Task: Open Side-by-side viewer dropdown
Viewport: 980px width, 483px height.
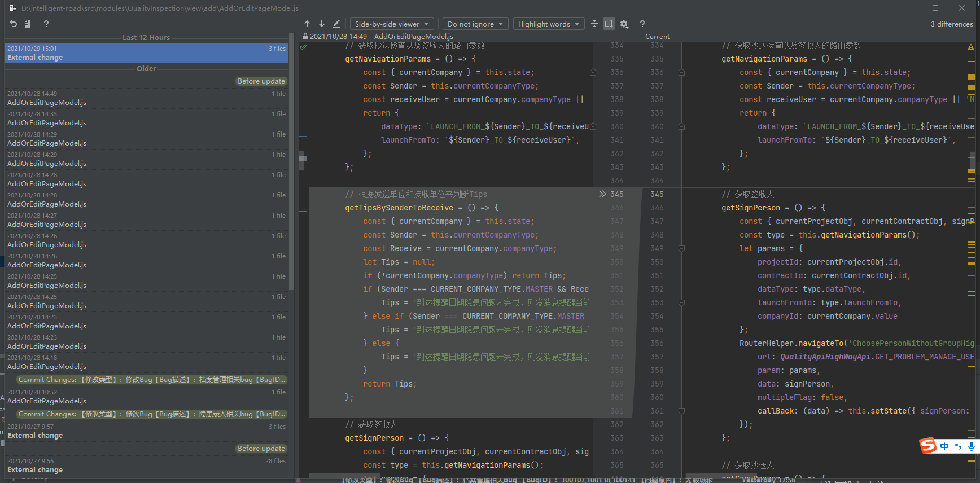Action: tap(392, 24)
